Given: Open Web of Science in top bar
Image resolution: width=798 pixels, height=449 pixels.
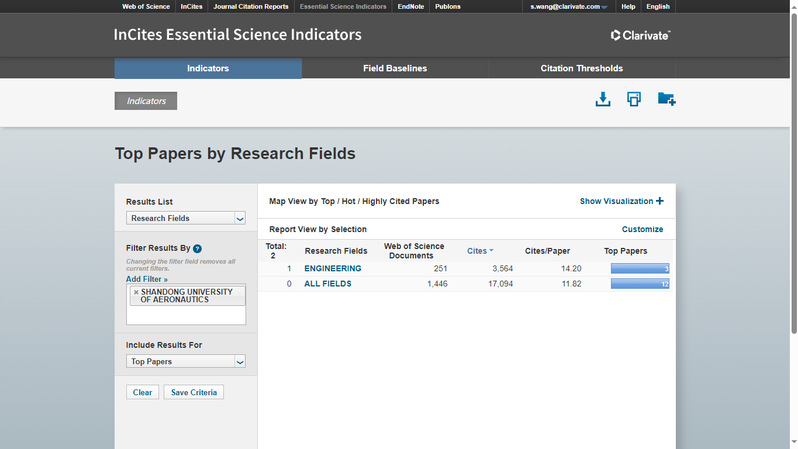Looking at the screenshot, I should point(146,7).
